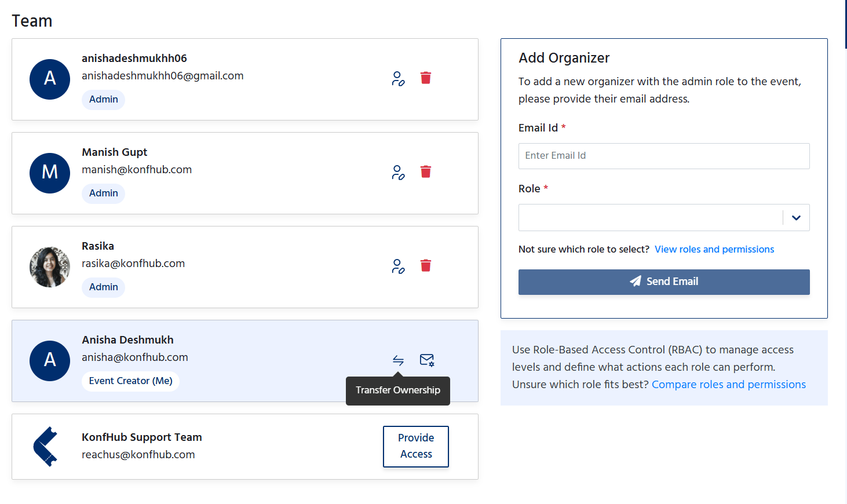Send Email to invite organizer
This screenshot has width=847, height=504.
click(664, 282)
